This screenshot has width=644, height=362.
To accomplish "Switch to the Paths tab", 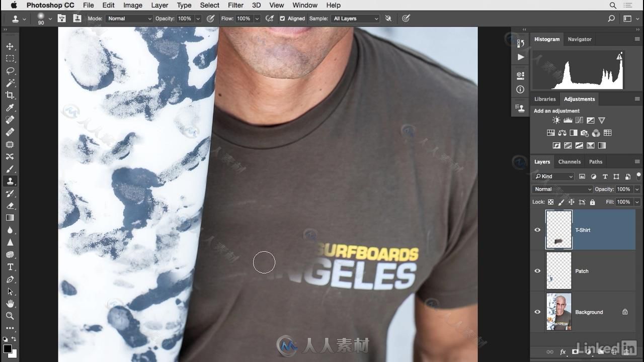I will pos(596,162).
